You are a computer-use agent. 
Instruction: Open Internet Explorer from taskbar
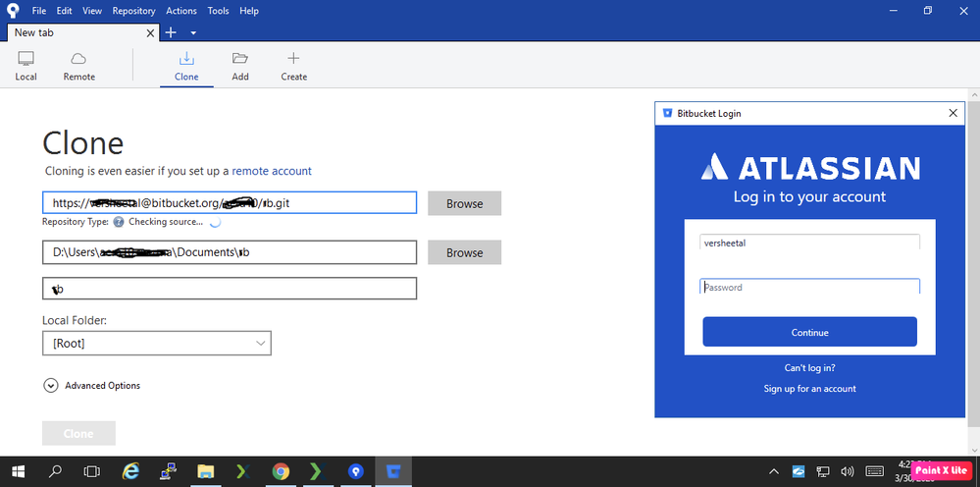pyautogui.click(x=130, y=471)
